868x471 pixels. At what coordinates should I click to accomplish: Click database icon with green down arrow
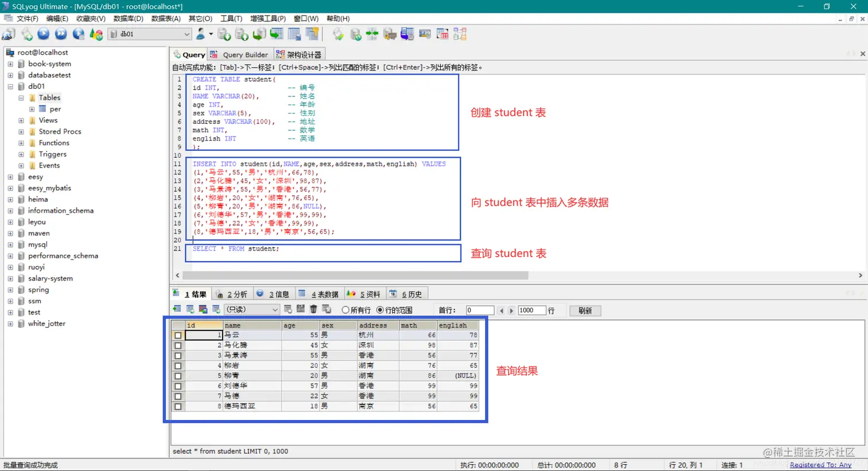pos(224,34)
